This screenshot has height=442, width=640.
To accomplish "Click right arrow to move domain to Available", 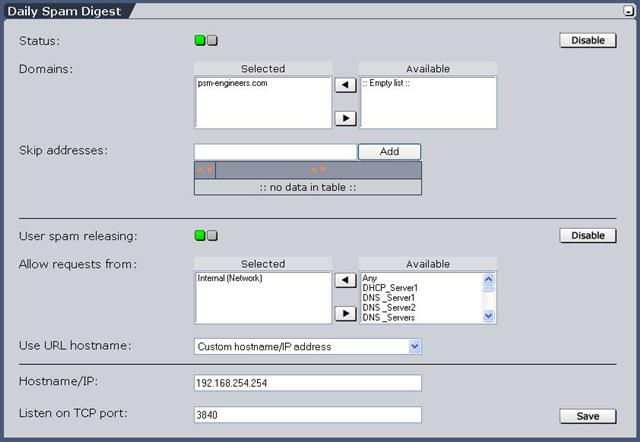I will pyautogui.click(x=345, y=118).
